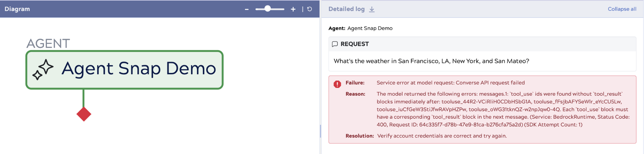This screenshot has height=154, width=644.
Task: Select the Agent Snap Demo node
Action: click(x=138, y=69)
